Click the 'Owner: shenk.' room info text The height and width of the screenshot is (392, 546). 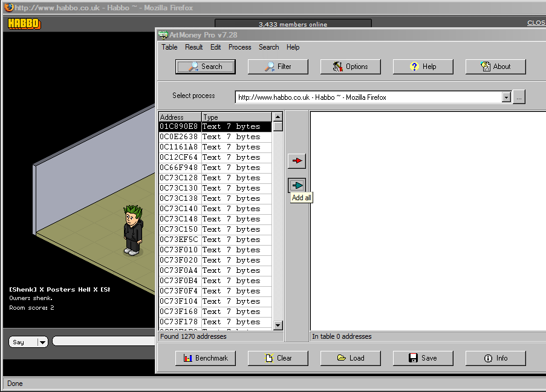click(x=31, y=298)
